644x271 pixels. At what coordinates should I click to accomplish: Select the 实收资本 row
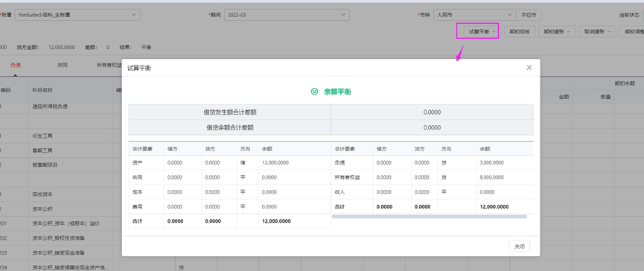(x=42, y=194)
